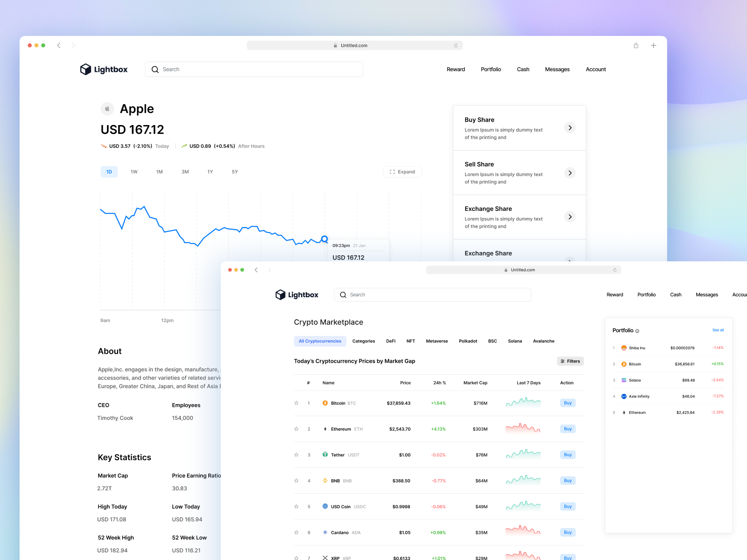
Task: Open the See all link in Portfolio panel
Action: (718, 330)
